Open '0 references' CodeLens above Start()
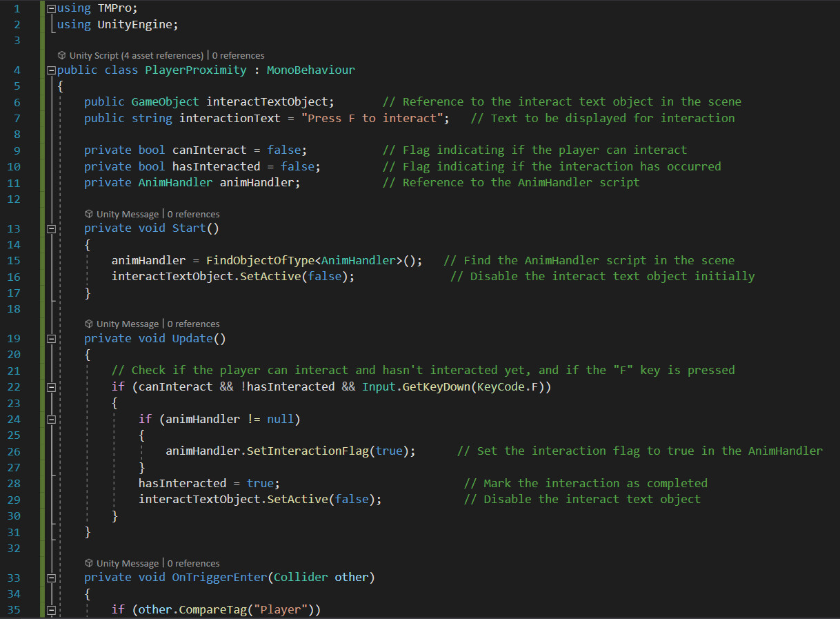The height and width of the screenshot is (619, 840). 194,214
